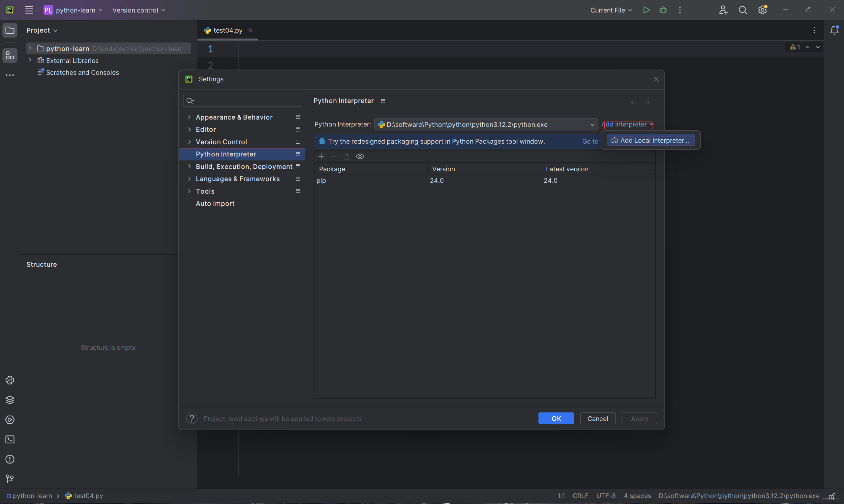This screenshot has height=504, width=844.
Task: Select Add Local Interpreter menu entry
Action: (x=650, y=140)
